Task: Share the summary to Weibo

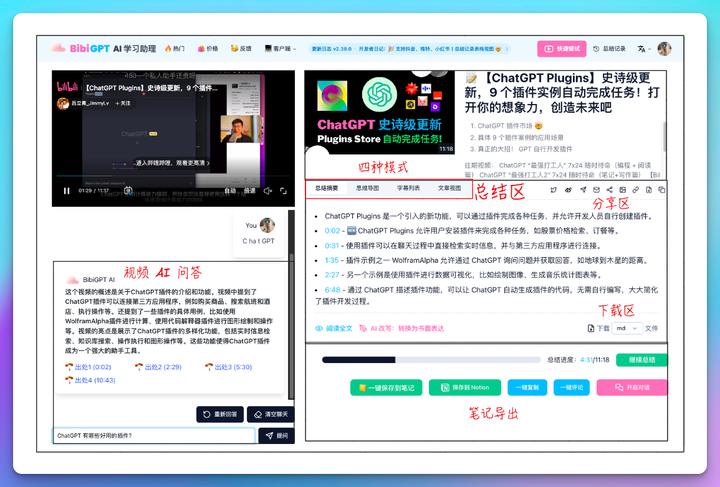Action: (x=568, y=190)
